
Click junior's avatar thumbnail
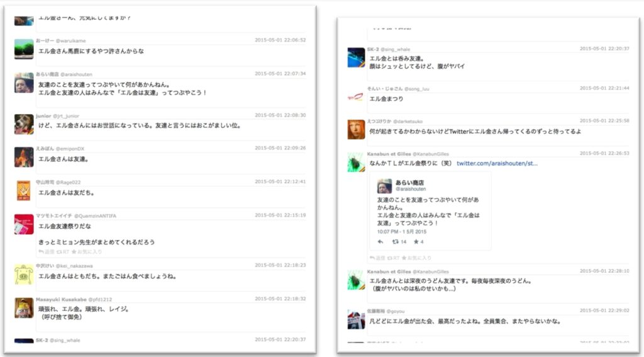[x=24, y=123]
